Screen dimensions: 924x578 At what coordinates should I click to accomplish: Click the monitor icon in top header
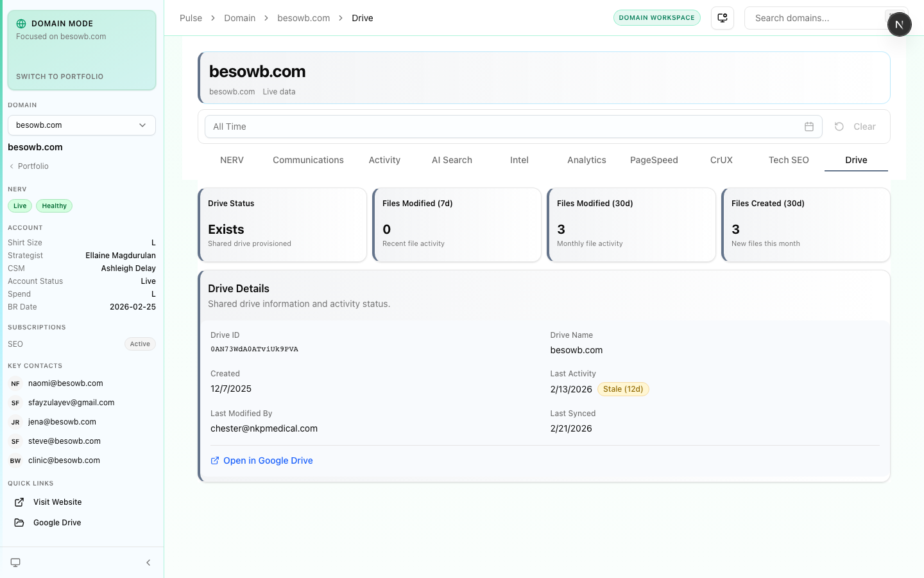723,18
